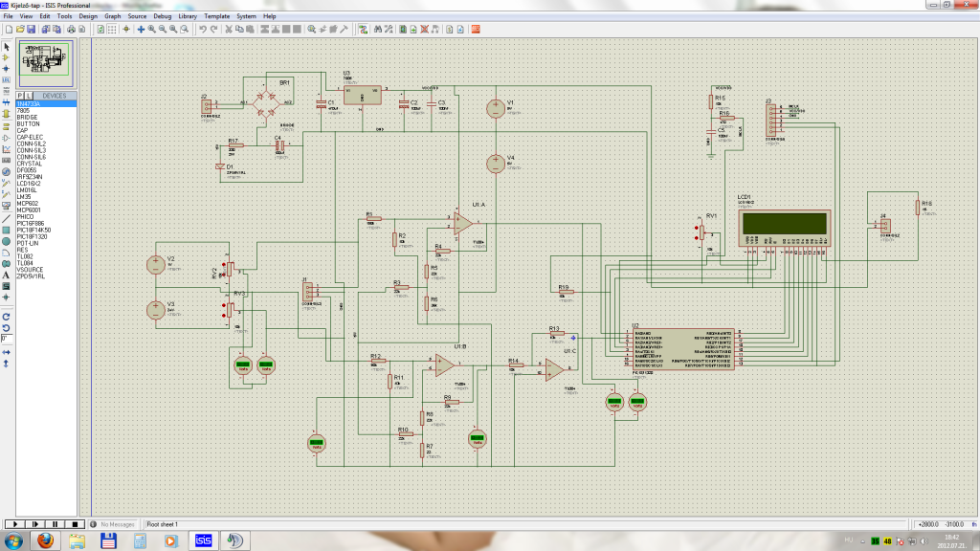
Task: Click the L library button
Action: click(28, 96)
